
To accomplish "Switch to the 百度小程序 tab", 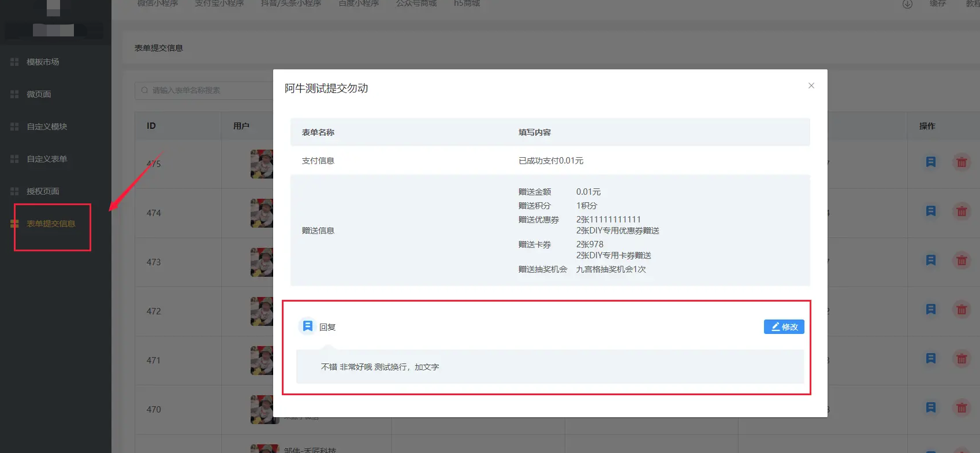I will tap(359, 3).
